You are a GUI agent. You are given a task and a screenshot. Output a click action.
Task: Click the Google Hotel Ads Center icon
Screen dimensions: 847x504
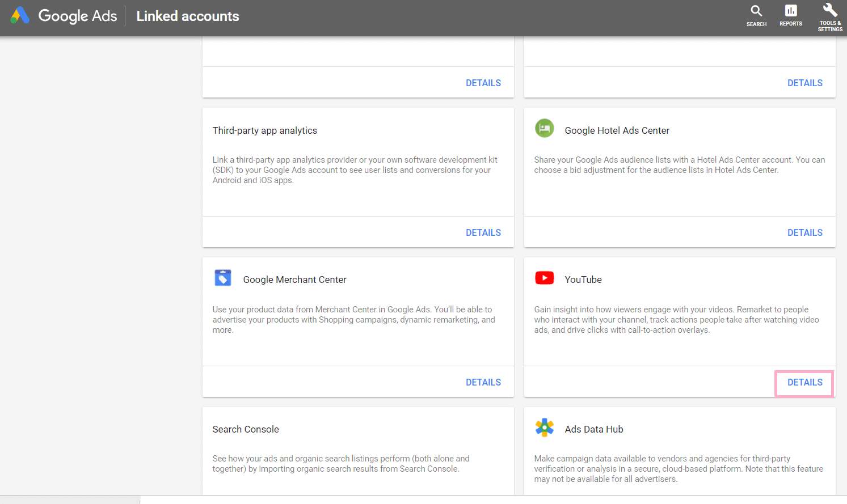point(544,128)
